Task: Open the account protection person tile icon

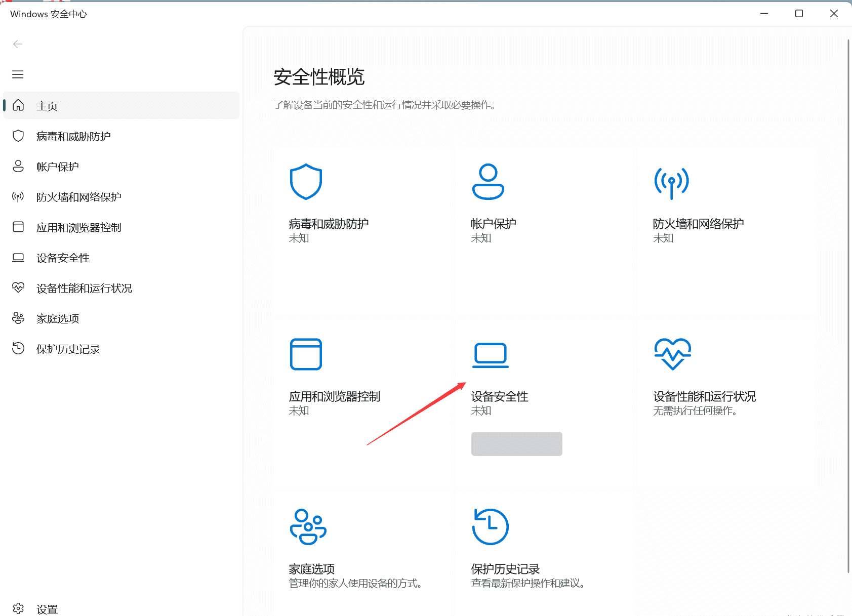Action: 488,182
